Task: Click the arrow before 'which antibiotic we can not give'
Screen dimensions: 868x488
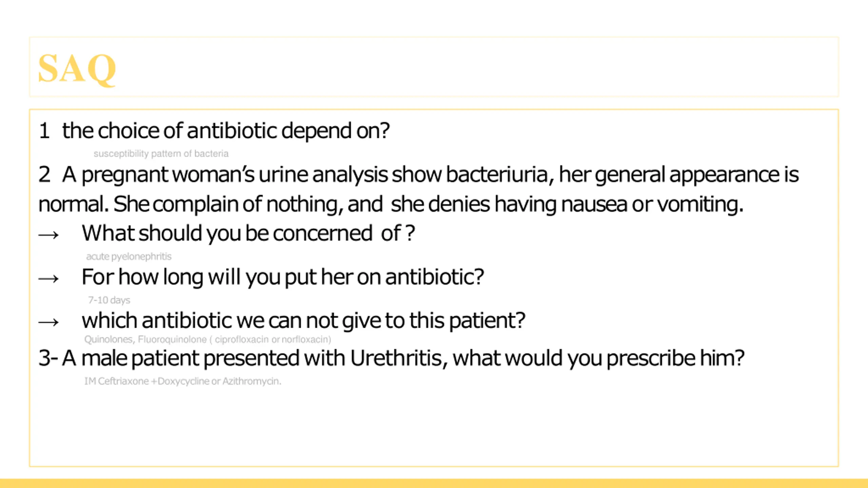Action: coord(48,322)
